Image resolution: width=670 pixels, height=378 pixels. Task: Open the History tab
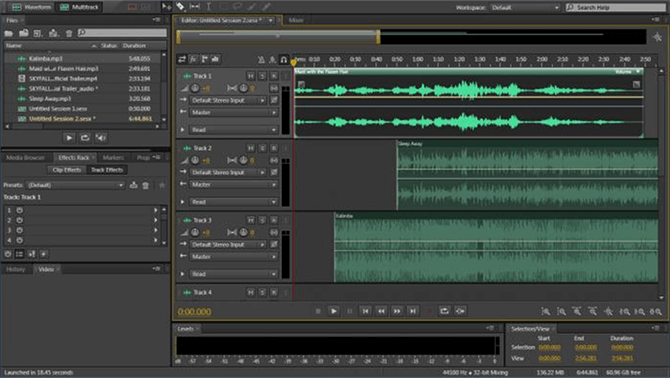[x=15, y=269]
